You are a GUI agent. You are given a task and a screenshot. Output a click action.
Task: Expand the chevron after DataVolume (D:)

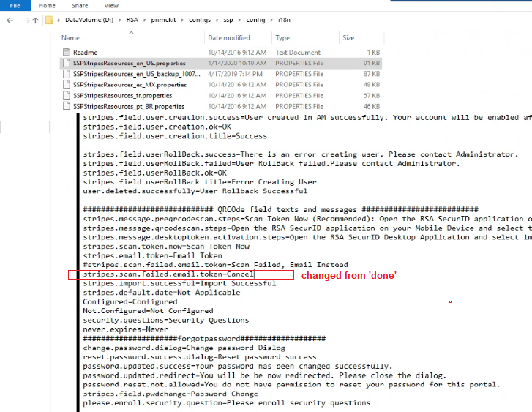121,20
